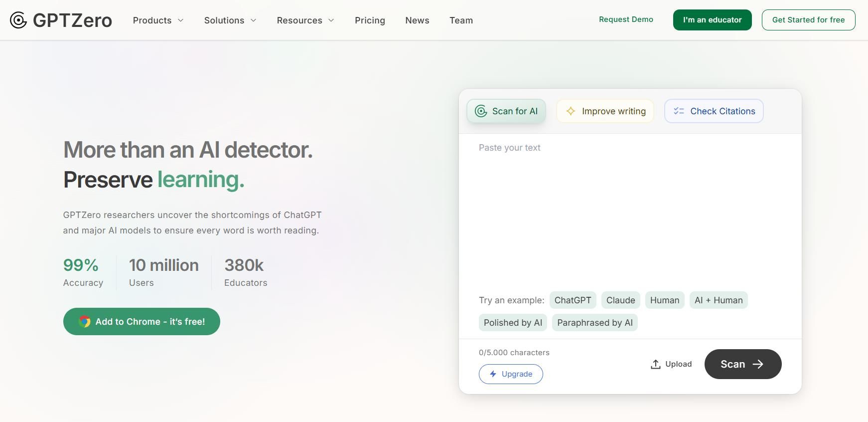Click the Try an example label
868x422 pixels.
click(x=512, y=300)
